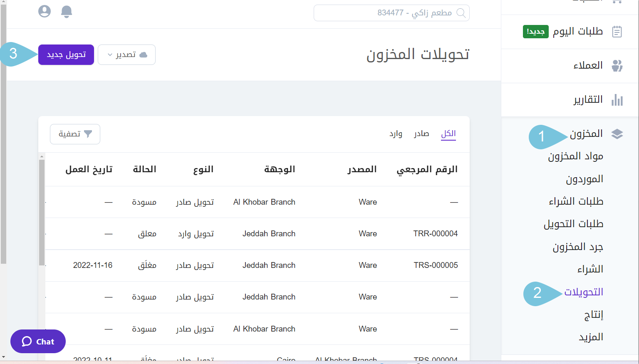Expand المزيد in the sidebar
Image resolution: width=639 pixels, height=364 pixels.
point(591,337)
